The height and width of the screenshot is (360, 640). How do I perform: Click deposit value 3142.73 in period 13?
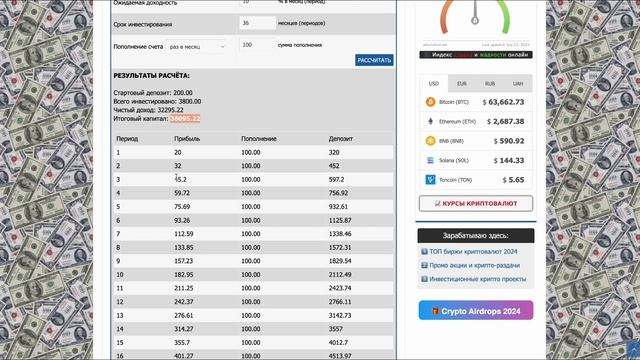coord(340,316)
